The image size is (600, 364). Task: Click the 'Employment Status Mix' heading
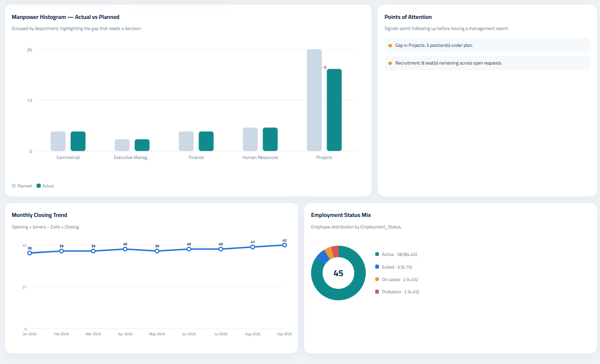341,215
